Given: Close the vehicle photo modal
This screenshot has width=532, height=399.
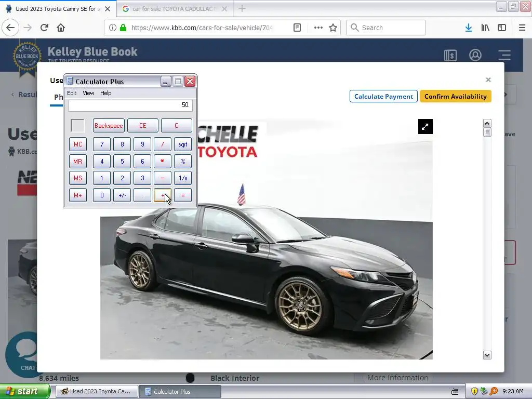Looking at the screenshot, I should (x=488, y=79).
